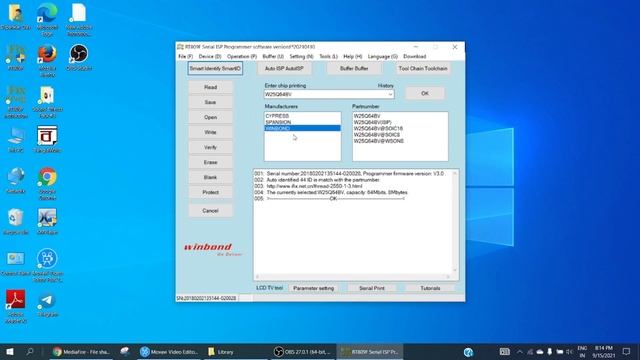The height and width of the screenshot is (360, 640).
Task: Click the Write button
Action: pos(210,132)
